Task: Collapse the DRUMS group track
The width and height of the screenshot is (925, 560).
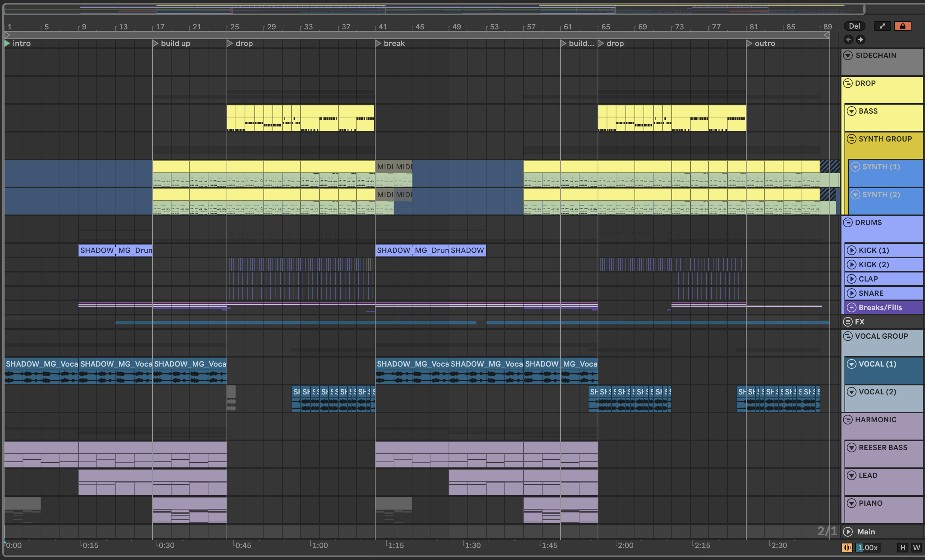Action: click(848, 222)
